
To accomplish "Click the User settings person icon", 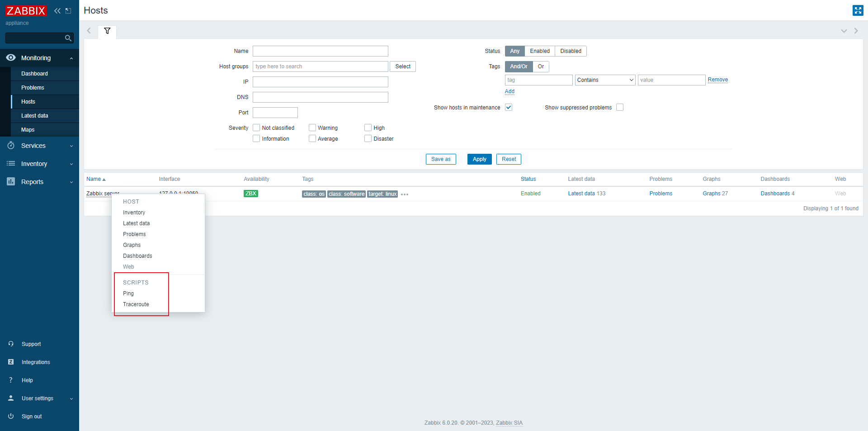I will 11,398.
